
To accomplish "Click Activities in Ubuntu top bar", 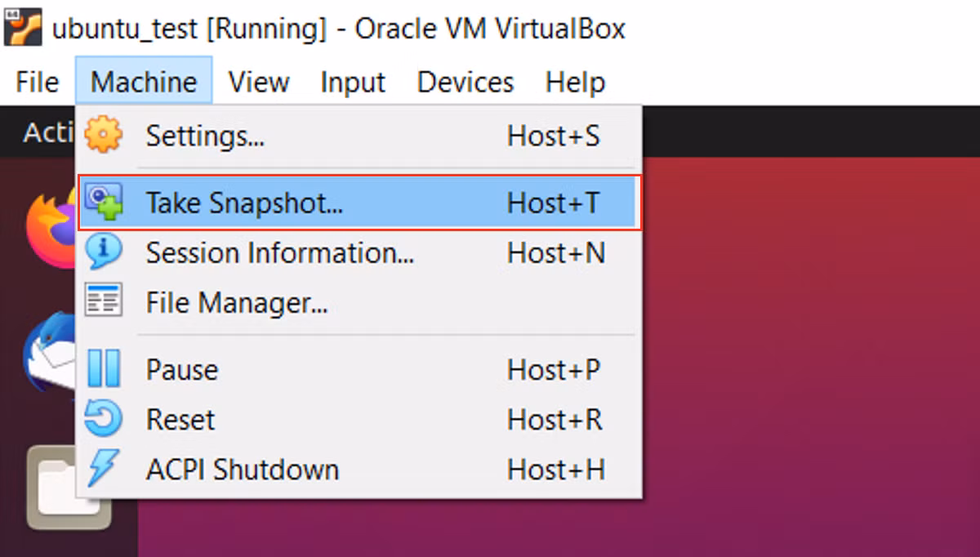I will (49, 132).
